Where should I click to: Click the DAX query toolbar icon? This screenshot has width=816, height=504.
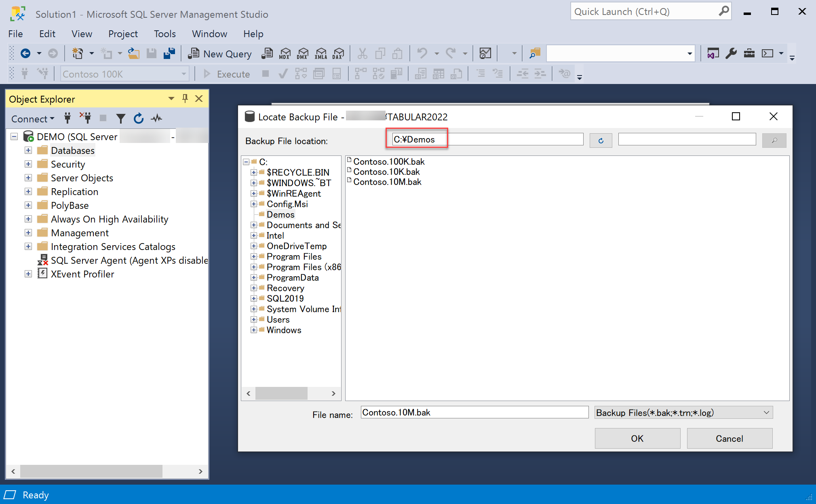(338, 53)
